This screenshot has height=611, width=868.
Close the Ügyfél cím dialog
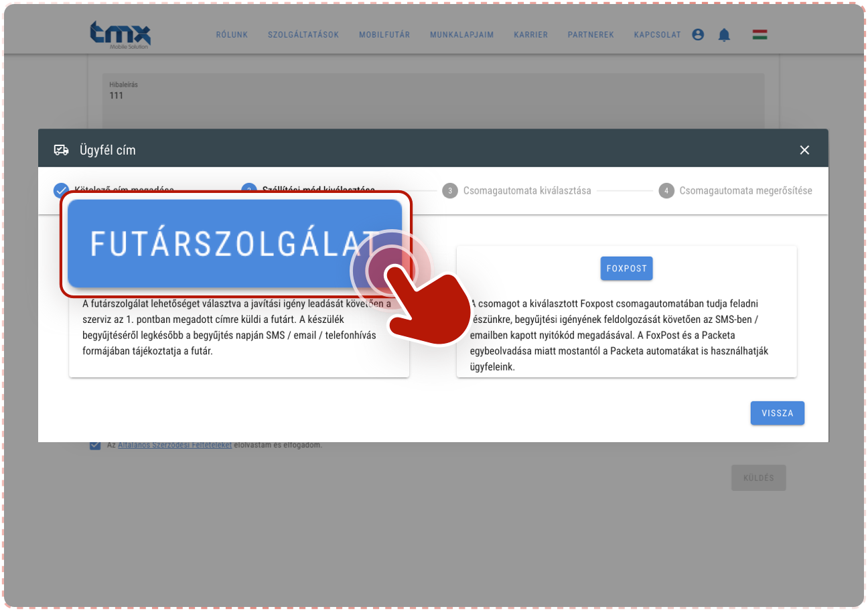804,150
